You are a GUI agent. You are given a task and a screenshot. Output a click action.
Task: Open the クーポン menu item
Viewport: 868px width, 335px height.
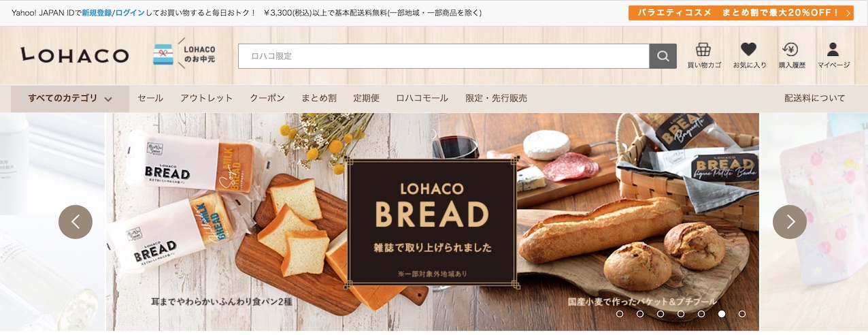267,98
